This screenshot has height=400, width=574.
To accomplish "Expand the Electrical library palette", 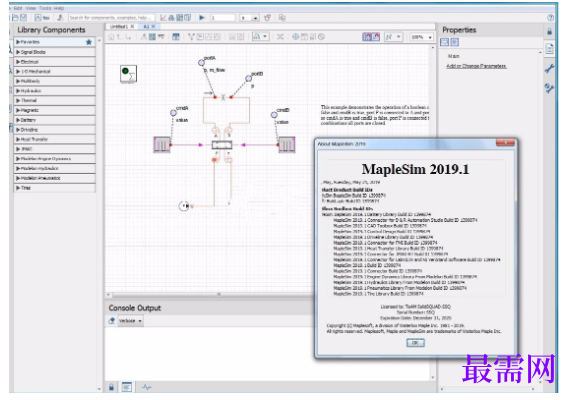I will [55, 62].
